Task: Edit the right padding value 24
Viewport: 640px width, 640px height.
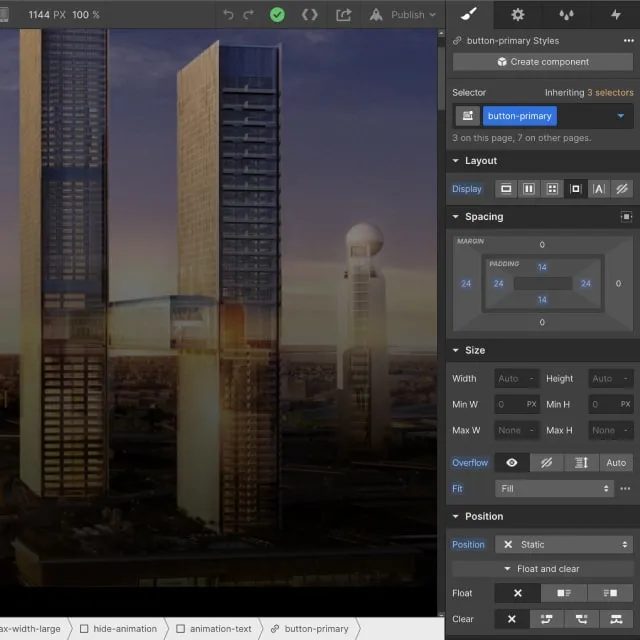Action: tap(586, 284)
